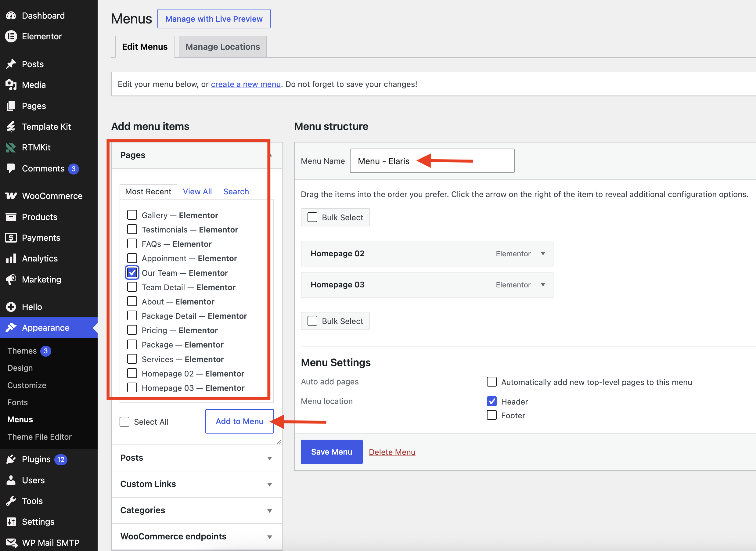This screenshot has height=551, width=756.
Task: Click the WP Mail SMTP envelope icon
Action: tap(12, 543)
